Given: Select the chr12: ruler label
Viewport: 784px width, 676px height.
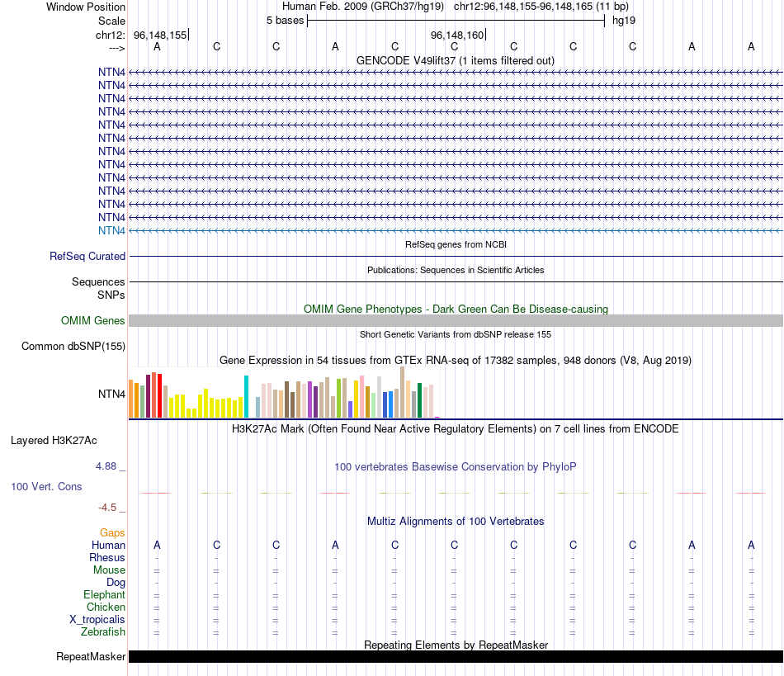Looking at the screenshot, I should click(111, 35).
